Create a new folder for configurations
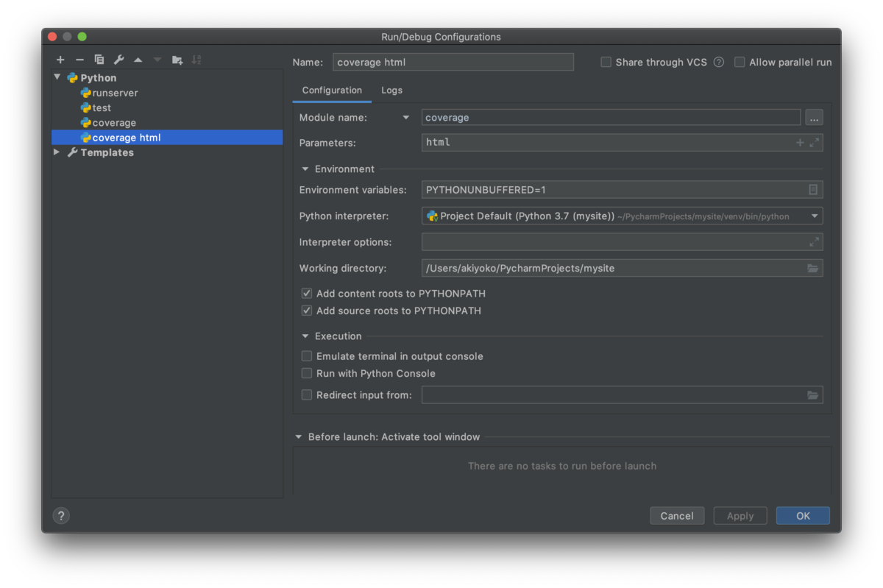 point(177,60)
